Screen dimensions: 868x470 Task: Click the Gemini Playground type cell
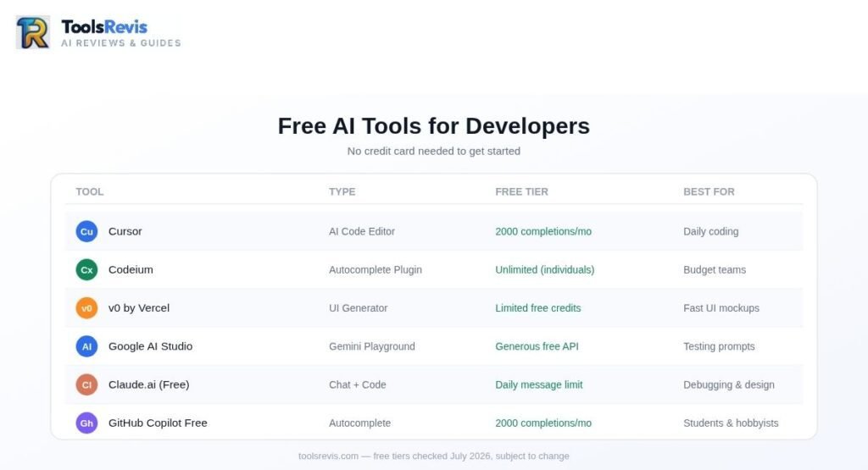372,346
